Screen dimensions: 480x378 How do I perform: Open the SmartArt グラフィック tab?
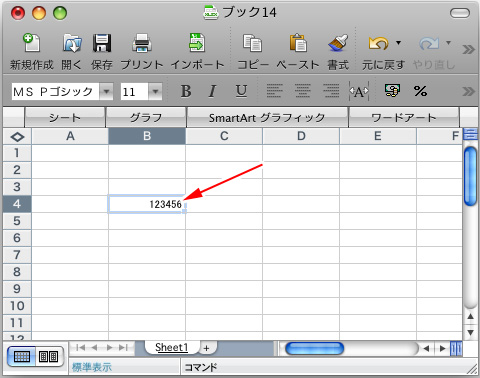[x=267, y=117]
